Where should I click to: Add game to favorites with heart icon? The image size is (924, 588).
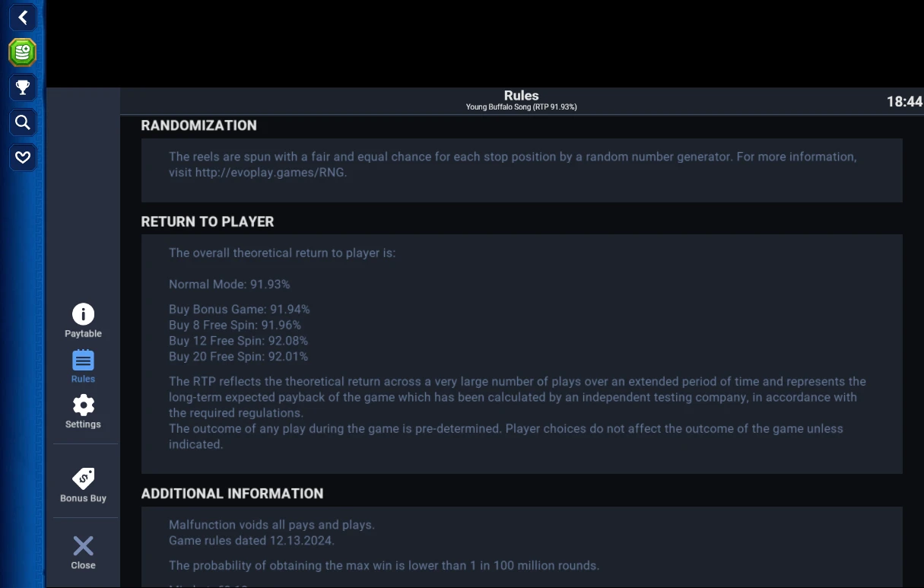pyautogui.click(x=23, y=157)
